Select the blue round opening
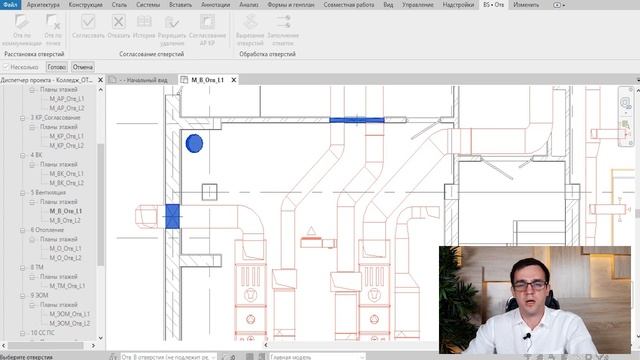Image resolution: width=640 pixels, height=360 pixels. pyautogui.click(x=194, y=143)
